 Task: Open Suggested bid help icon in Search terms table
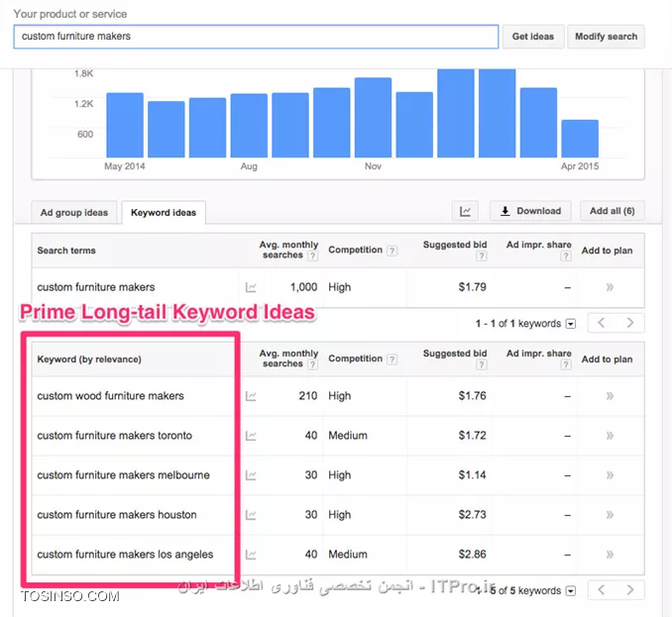(482, 257)
